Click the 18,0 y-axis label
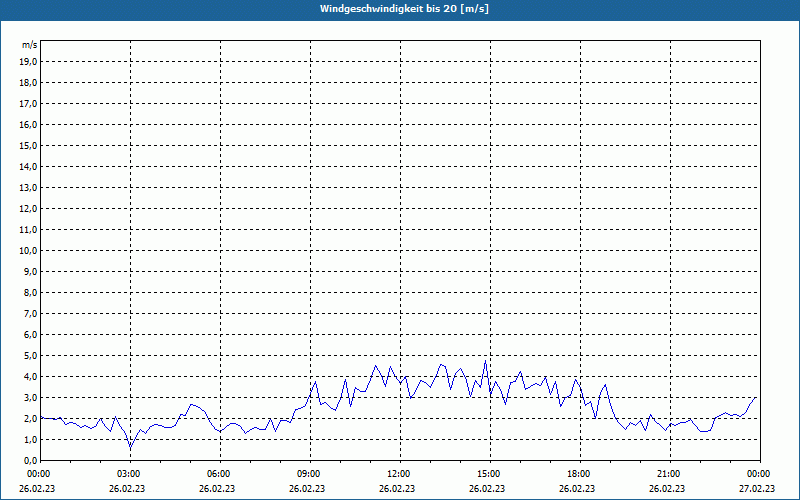800x500 pixels. coord(28,83)
